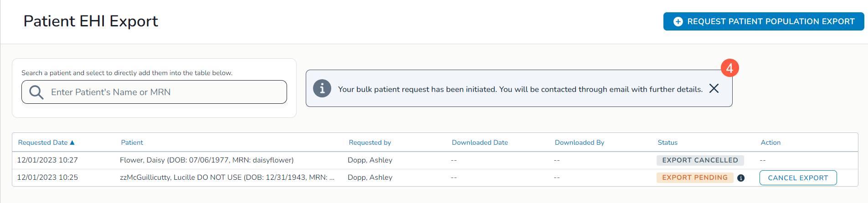The image size is (868, 203).
Task: Toggle sort arrow on Requested Date
Action: pyautogui.click(x=72, y=142)
